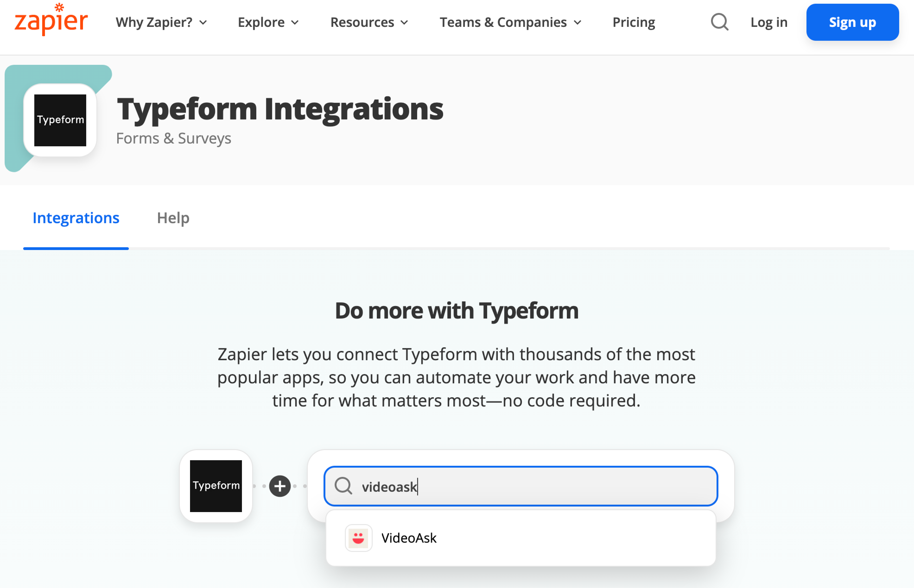This screenshot has height=588, width=914.
Task: Expand the Why Zapier? chevron
Action: (x=203, y=22)
